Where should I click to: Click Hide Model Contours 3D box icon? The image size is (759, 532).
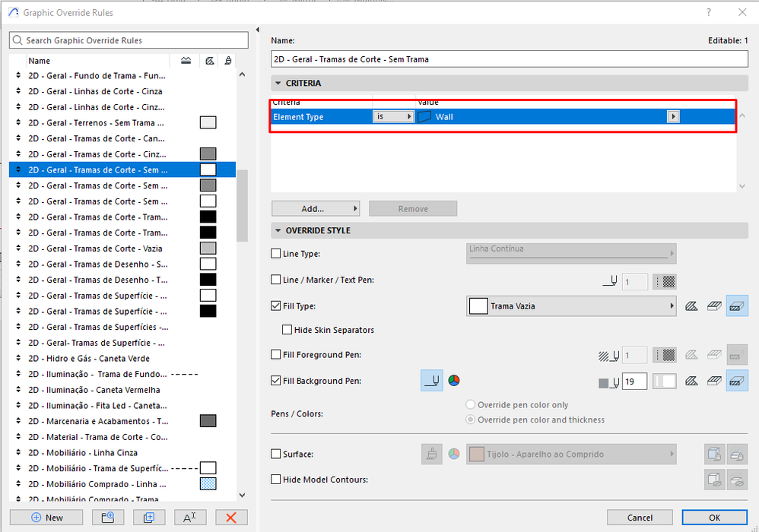(x=714, y=480)
